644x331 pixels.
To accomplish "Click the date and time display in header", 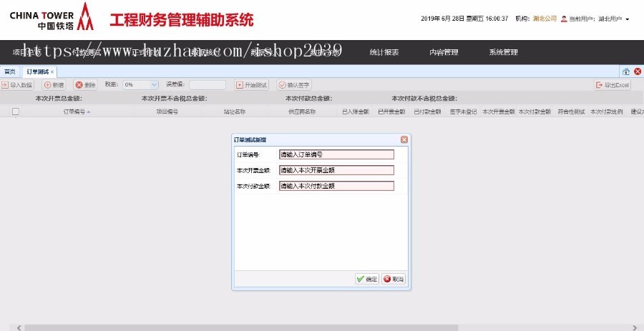I will (x=464, y=19).
